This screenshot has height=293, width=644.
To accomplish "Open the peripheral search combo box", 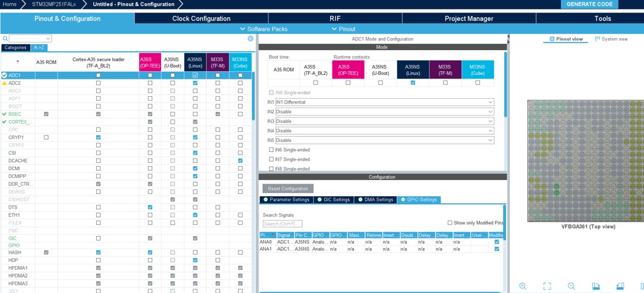I will 31,39.
